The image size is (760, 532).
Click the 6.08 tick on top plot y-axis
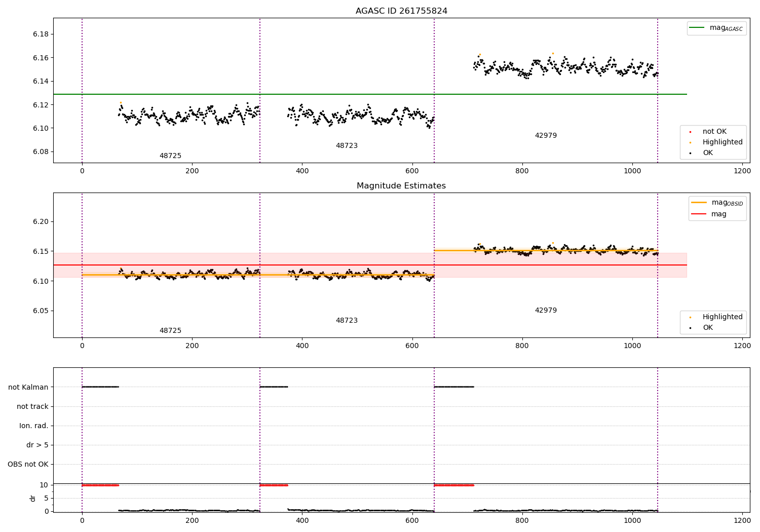tap(41, 152)
